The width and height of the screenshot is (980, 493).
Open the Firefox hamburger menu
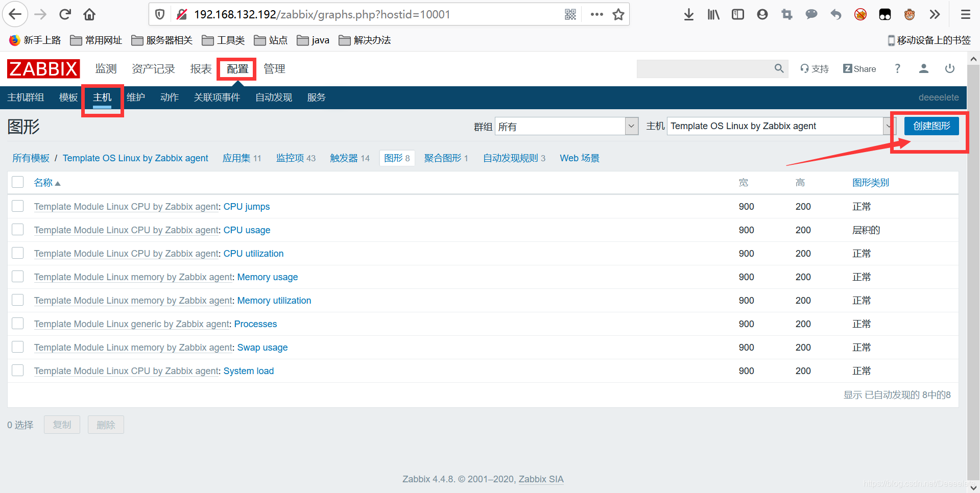pyautogui.click(x=965, y=14)
